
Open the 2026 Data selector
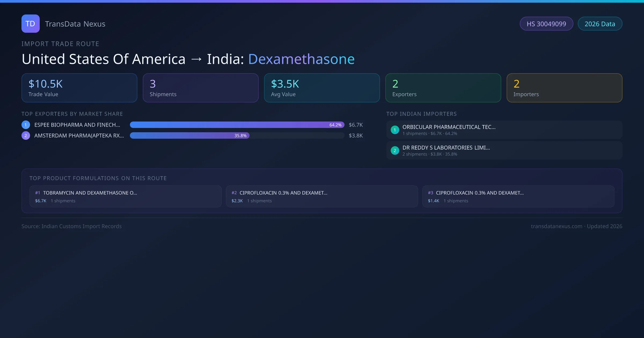coord(600,24)
